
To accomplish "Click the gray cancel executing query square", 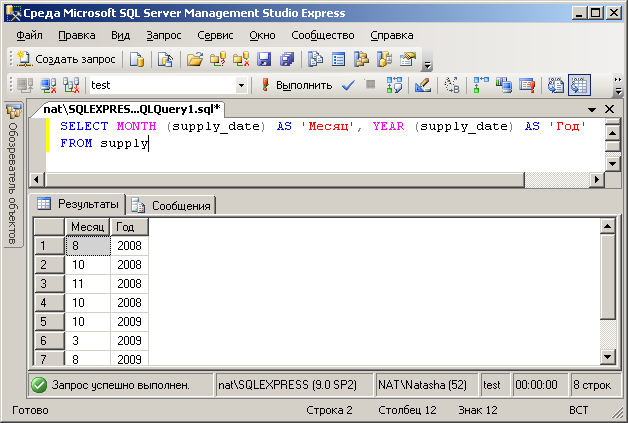I will pyautogui.click(x=370, y=85).
